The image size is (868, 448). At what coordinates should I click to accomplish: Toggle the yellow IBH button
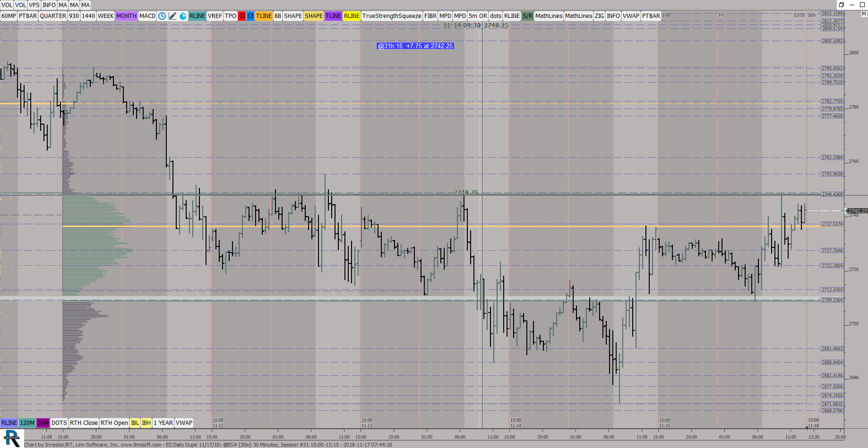click(x=146, y=423)
